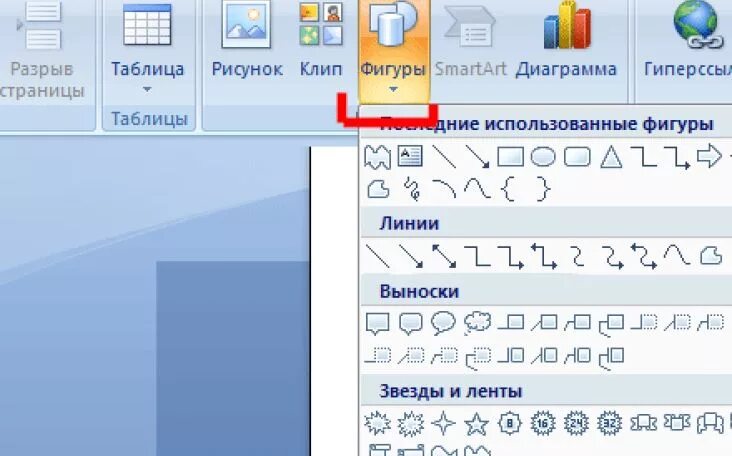Select the oval speech bubble callout
Image resolution: width=732 pixels, height=456 pixels.
443,323
